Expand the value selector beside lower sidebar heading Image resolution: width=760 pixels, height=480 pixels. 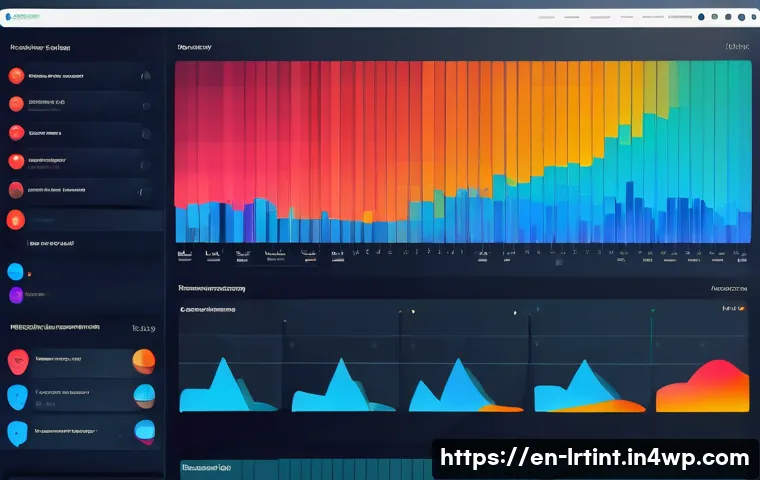pyautogui.click(x=143, y=327)
